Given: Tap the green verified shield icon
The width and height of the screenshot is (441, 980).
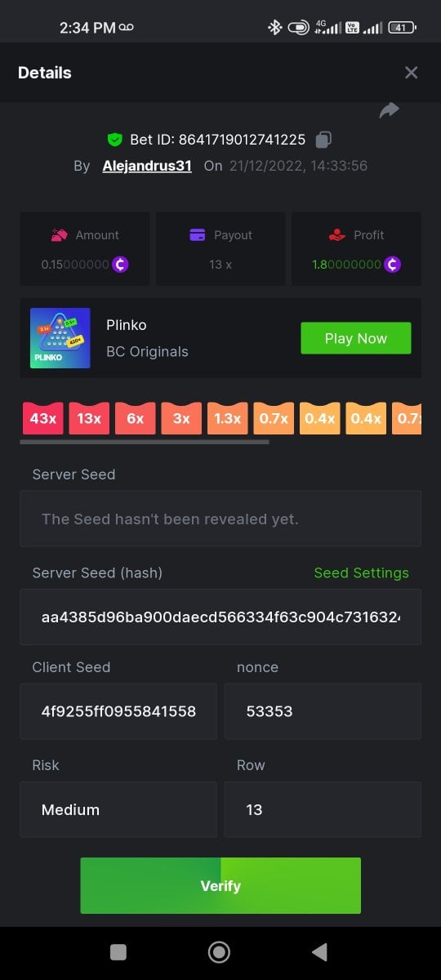Looking at the screenshot, I should 114,140.
